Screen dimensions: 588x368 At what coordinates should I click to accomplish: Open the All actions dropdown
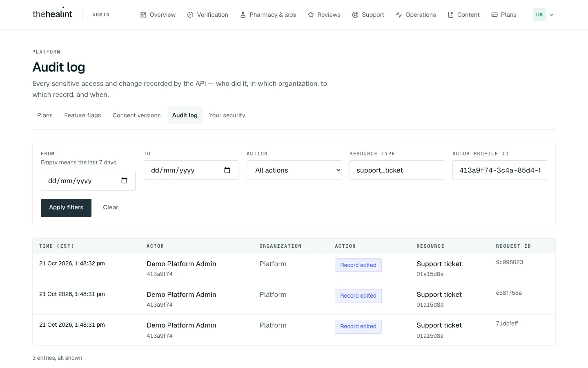point(294,170)
